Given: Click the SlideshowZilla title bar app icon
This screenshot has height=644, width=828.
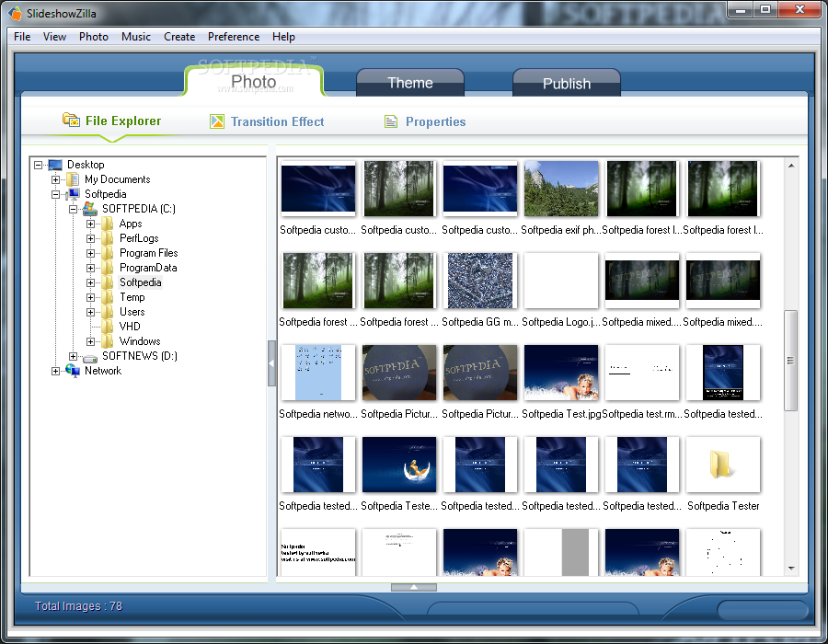Looking at the screenshot, I should (16, 13).
